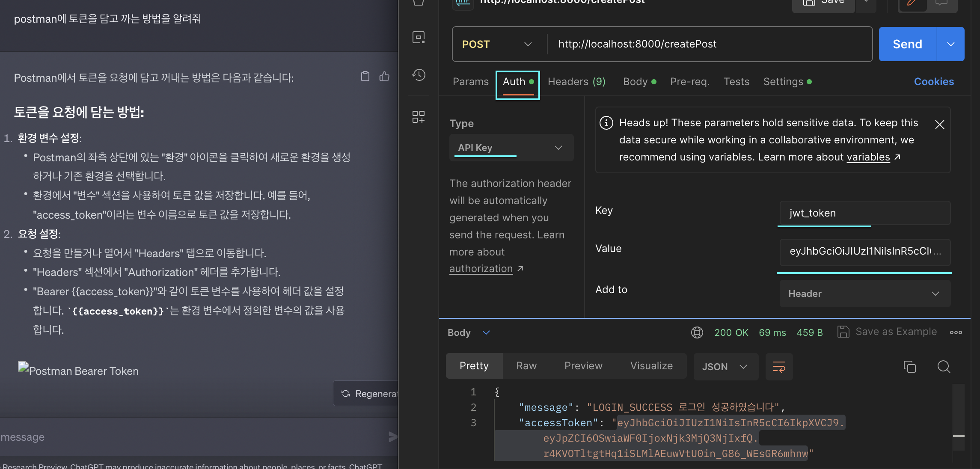
Task: Open the POST method dropdown
Action: click(x=496, y=45)
